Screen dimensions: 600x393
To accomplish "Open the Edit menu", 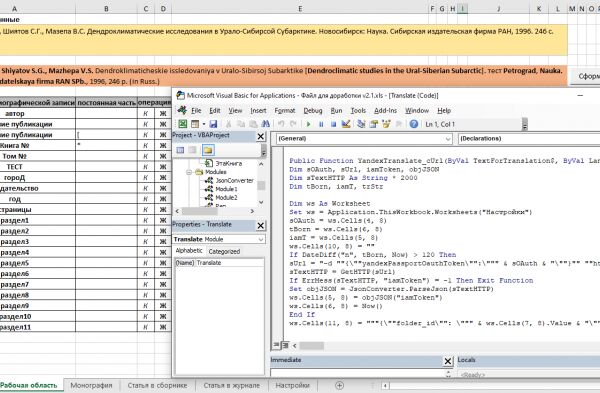I will tap(215, 110).
